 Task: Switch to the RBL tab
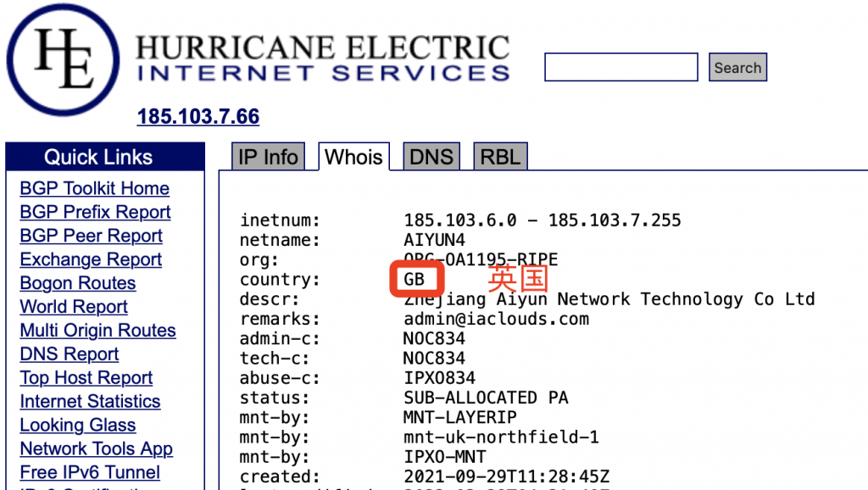pyautogui.click(x=500, y=157)
